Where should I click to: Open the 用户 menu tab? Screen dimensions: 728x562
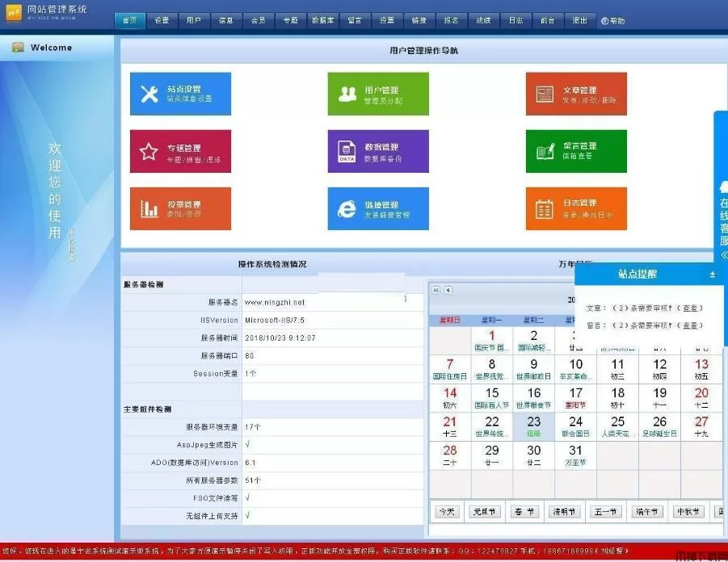coord(194,20)
